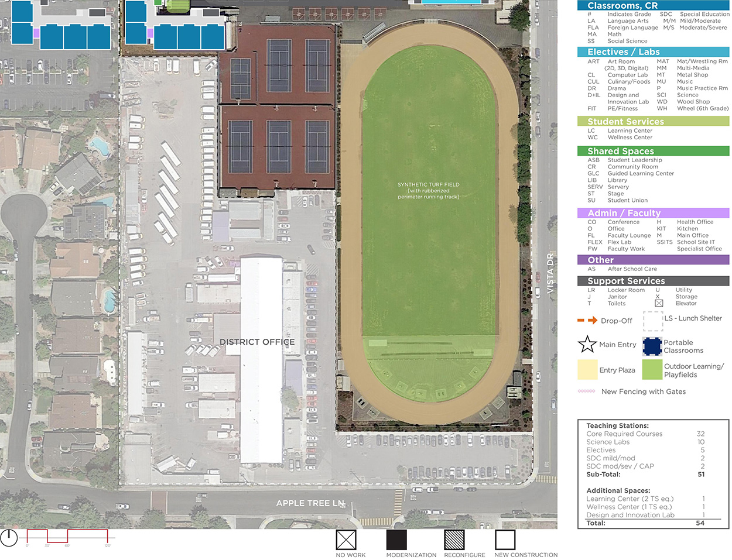Select the 'Shared Spaces' legend header

(x=653, y=151)
